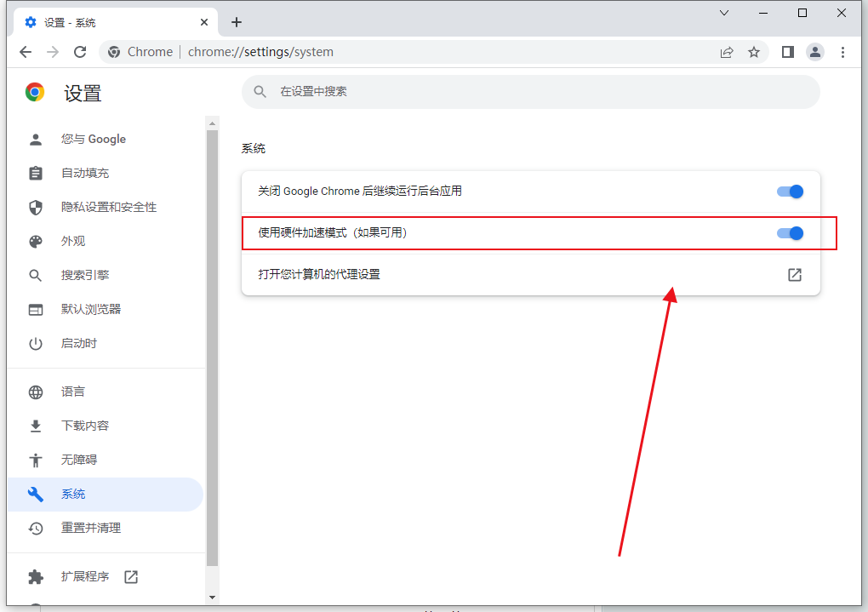Open 语言 settings section
Screen dimensions: 868x612
pyautogui.click(x=106, y=392)
